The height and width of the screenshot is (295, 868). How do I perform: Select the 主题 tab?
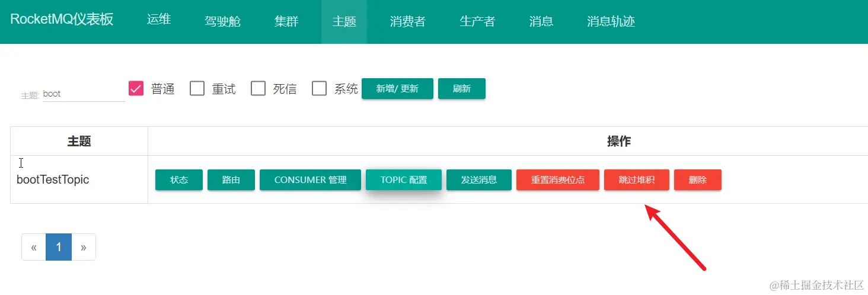click(344, 21)
